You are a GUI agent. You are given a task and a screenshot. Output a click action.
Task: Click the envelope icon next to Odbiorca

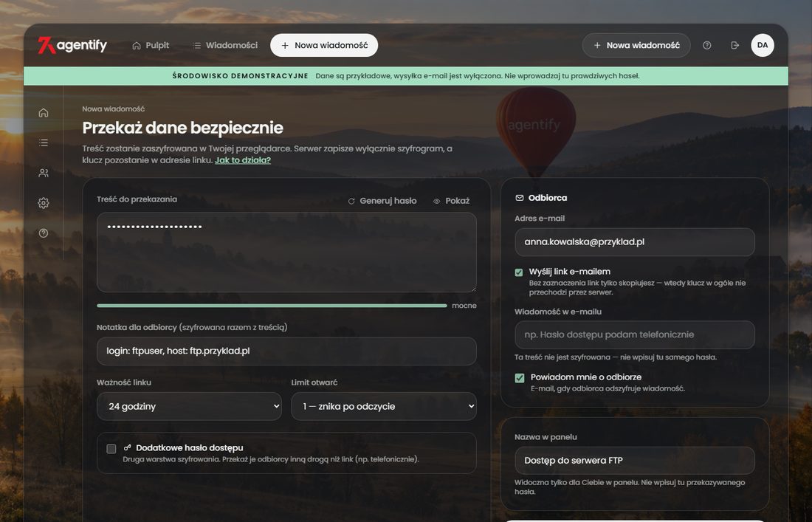point(520,198)
